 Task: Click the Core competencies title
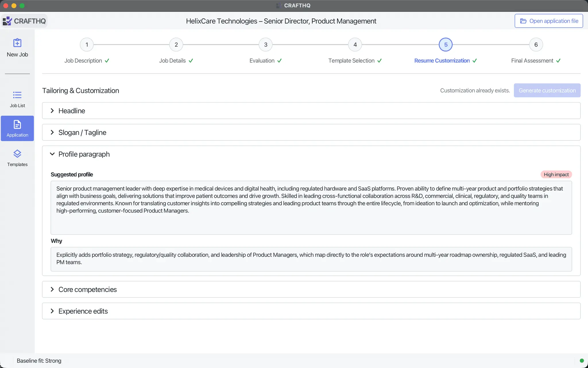coord(88,290)
